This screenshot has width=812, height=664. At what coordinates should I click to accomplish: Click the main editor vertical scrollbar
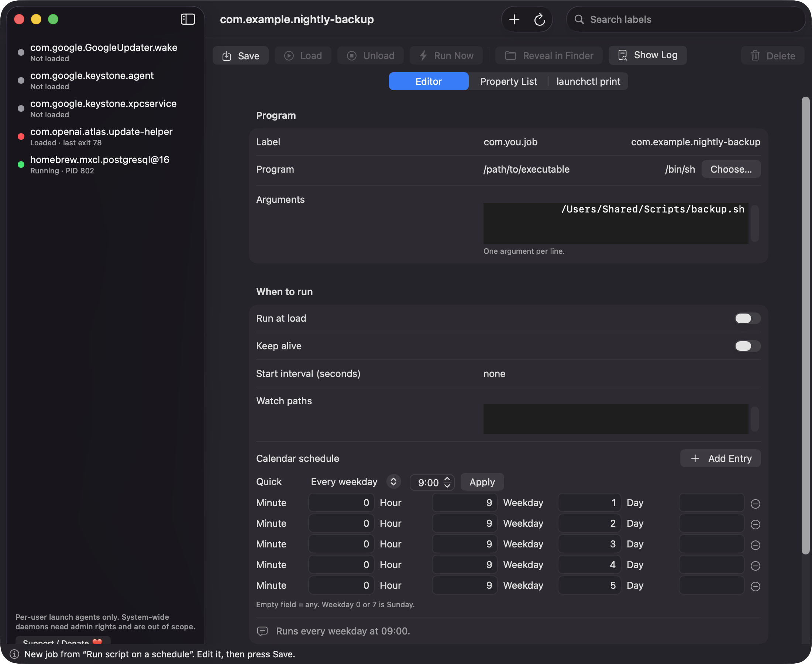pos(805,325)
